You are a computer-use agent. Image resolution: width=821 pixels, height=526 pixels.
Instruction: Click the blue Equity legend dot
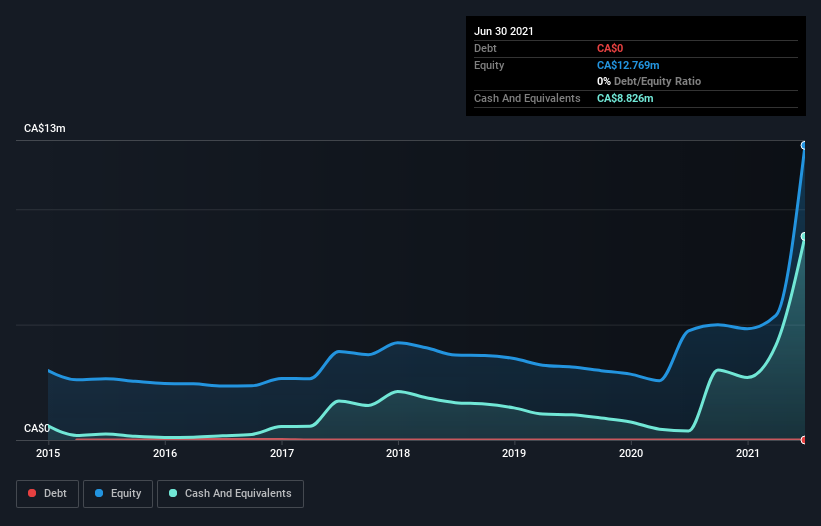99,493
